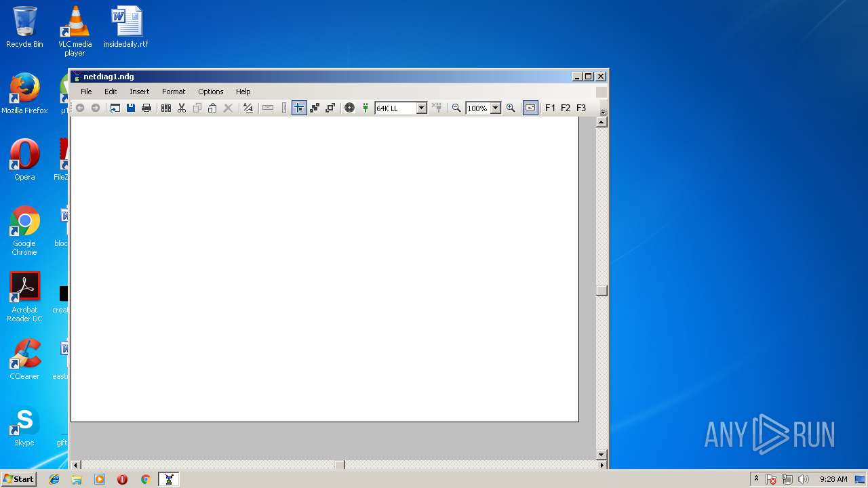The height and width of the screenshot is (488, 868).
Task: Select the Acrobat Reader DC desktop shortcut
Action: coord(24,297)
